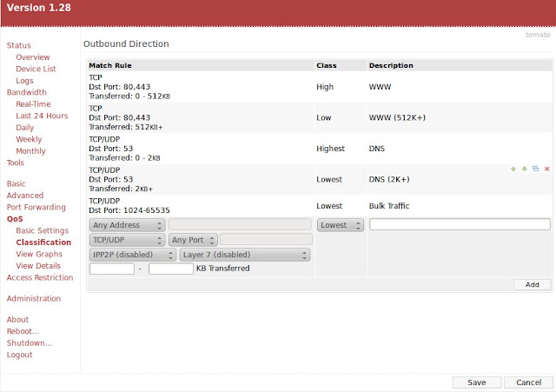Move the DNS (2K+) rule down
Viewport: 556px width, 392px height.
coord(525,169)
